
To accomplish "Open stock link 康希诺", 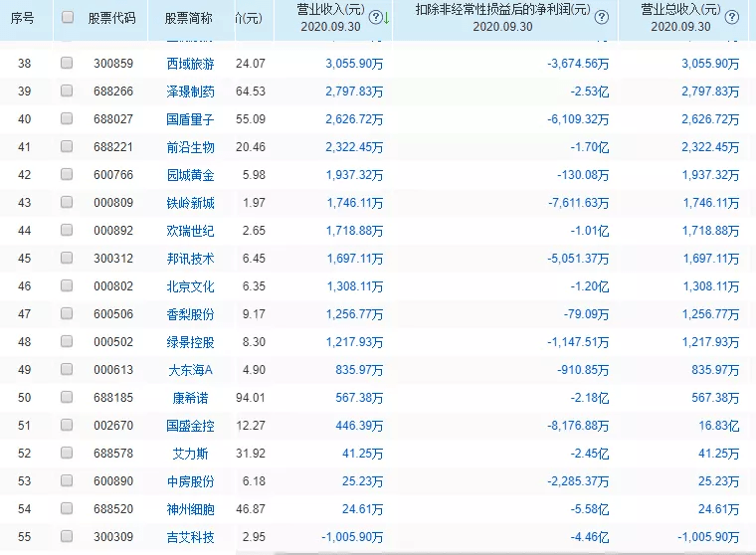I will coord(190,398).
